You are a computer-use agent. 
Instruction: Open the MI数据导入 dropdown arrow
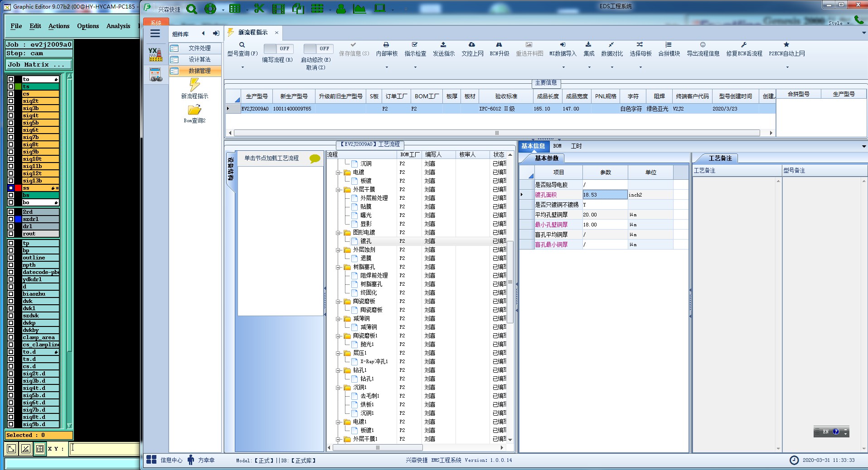[563, 67]
